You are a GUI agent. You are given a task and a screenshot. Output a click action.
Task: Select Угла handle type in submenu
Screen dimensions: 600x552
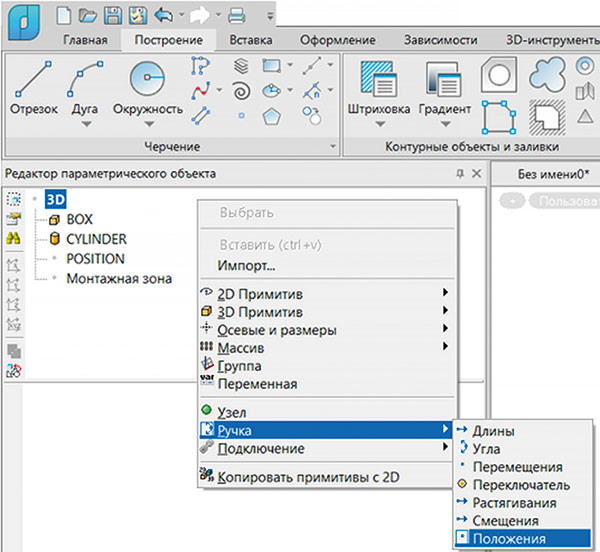tap(523, 449)
